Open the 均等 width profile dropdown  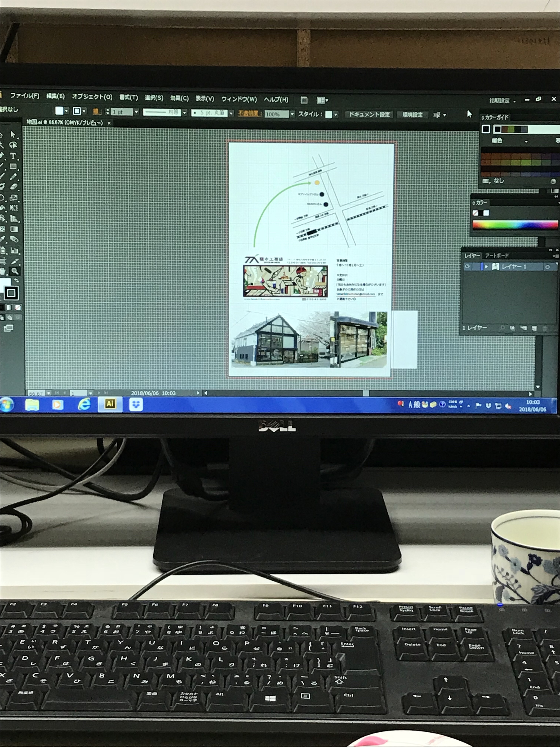coord(185,112)
